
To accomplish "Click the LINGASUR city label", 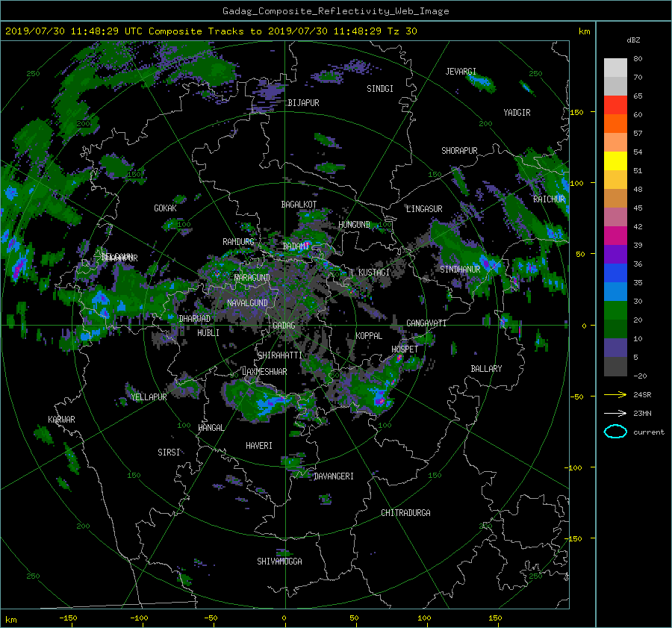I will coord(424,209).
